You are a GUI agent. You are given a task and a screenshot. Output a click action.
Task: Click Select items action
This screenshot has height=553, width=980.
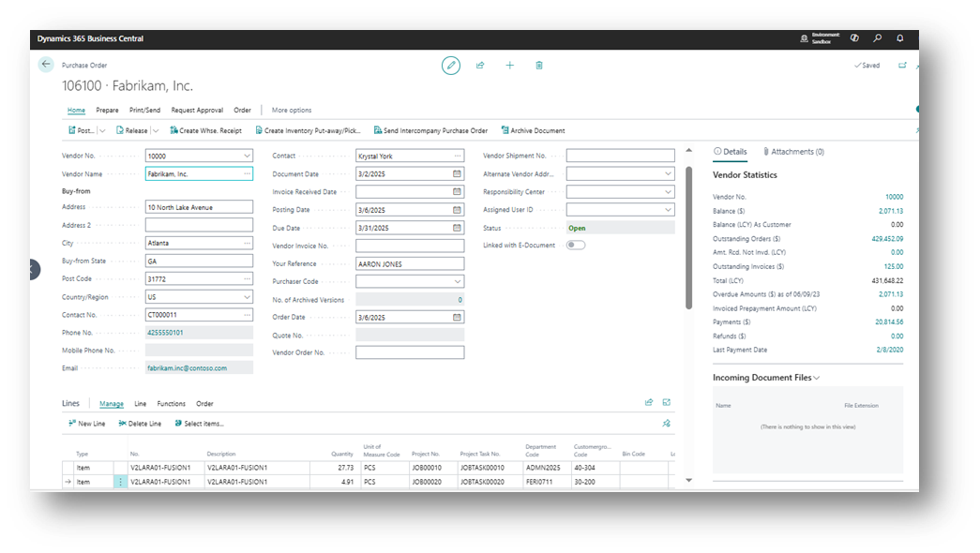click(200, 424)
